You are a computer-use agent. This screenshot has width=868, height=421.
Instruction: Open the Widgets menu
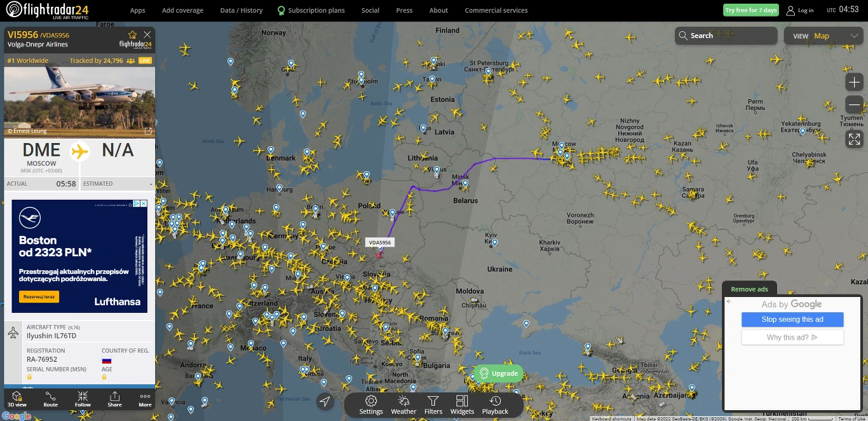(462, 404)
